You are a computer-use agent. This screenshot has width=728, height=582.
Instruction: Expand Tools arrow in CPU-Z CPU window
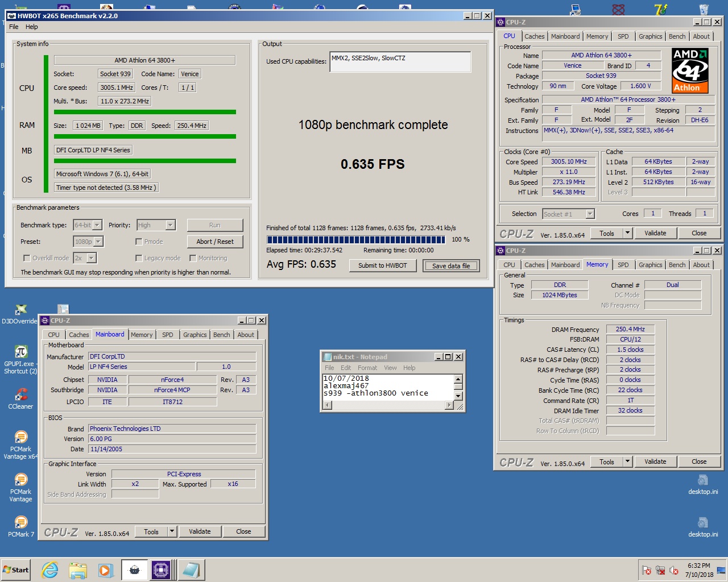(x=627, y=233)
